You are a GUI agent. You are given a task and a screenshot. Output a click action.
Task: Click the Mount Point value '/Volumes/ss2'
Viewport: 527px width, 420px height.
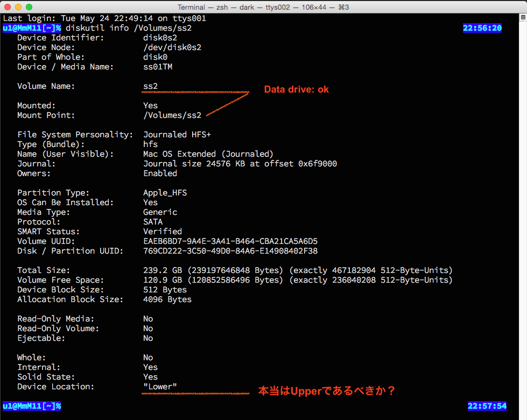pos(172,115)
